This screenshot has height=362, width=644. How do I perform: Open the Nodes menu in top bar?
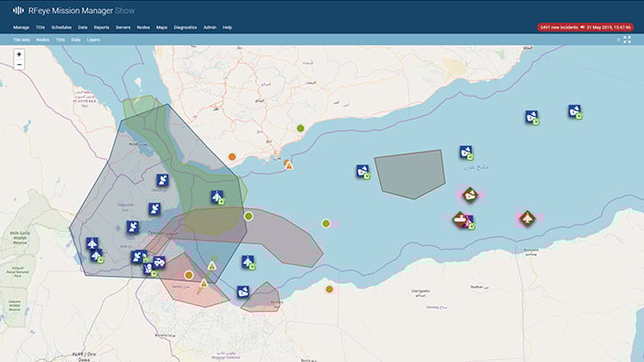(x=143, y=28)
